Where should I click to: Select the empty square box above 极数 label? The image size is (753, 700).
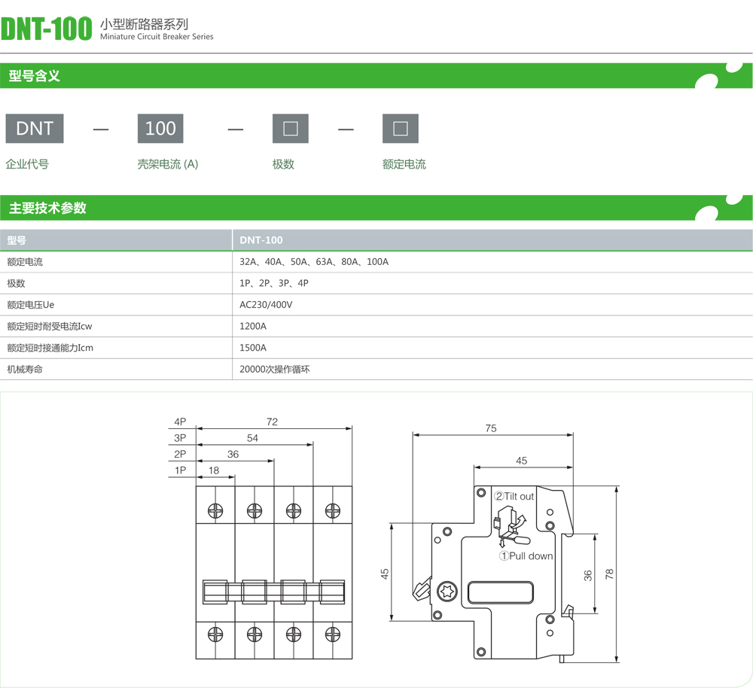(x=290, y=129)
